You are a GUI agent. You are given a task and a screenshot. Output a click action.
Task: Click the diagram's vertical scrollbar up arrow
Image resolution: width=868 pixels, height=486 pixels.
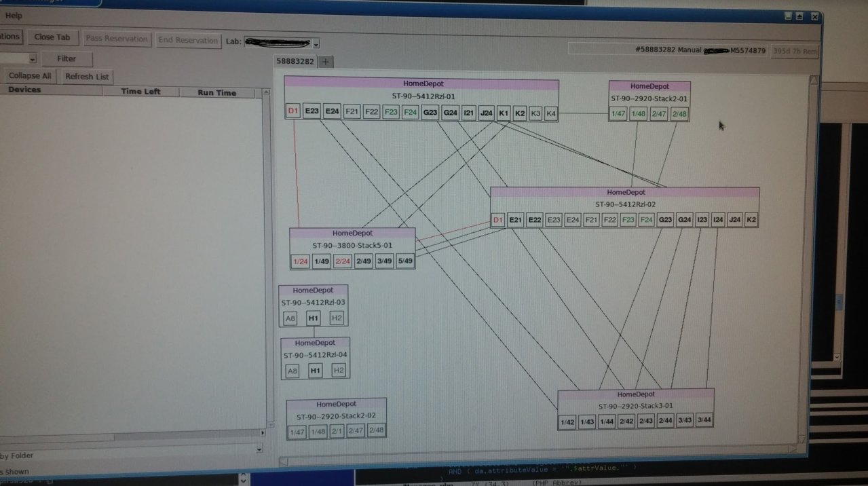(814, 80)
